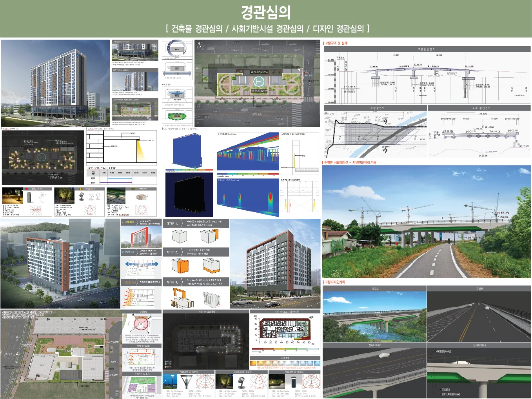Click the dark bollard fixture image under 볼라드
The image size is (532, 399).
click(294, 382)
